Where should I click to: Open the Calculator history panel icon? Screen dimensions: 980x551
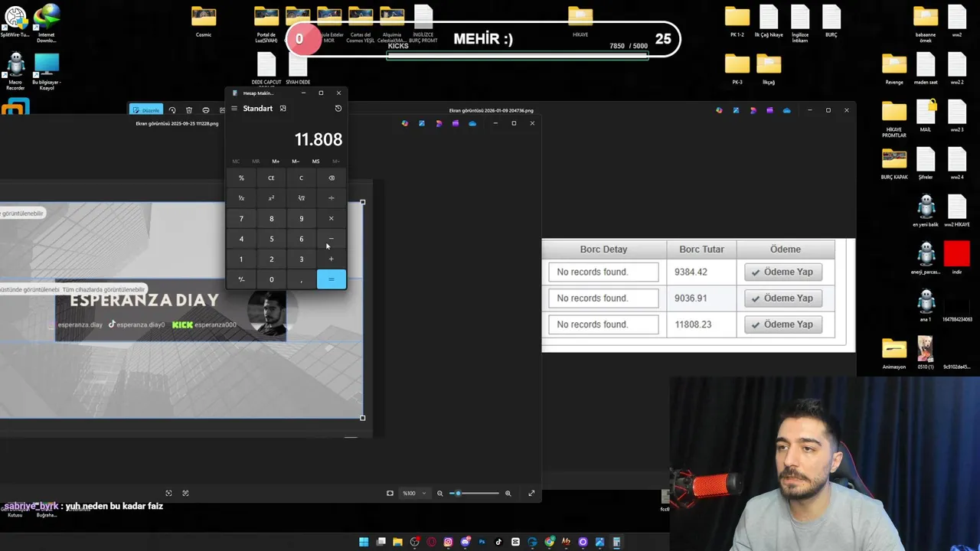coord(338,109)
